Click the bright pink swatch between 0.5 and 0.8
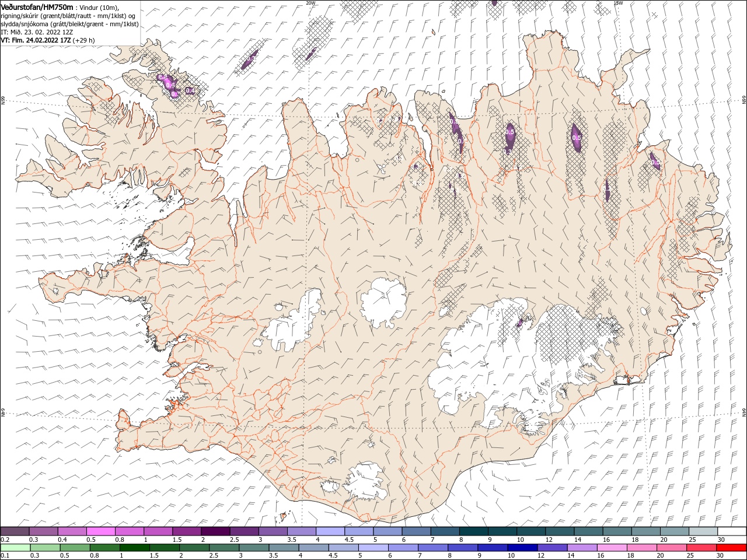The height and width of the screenshot is (560, 747). (x=100, y=531)
